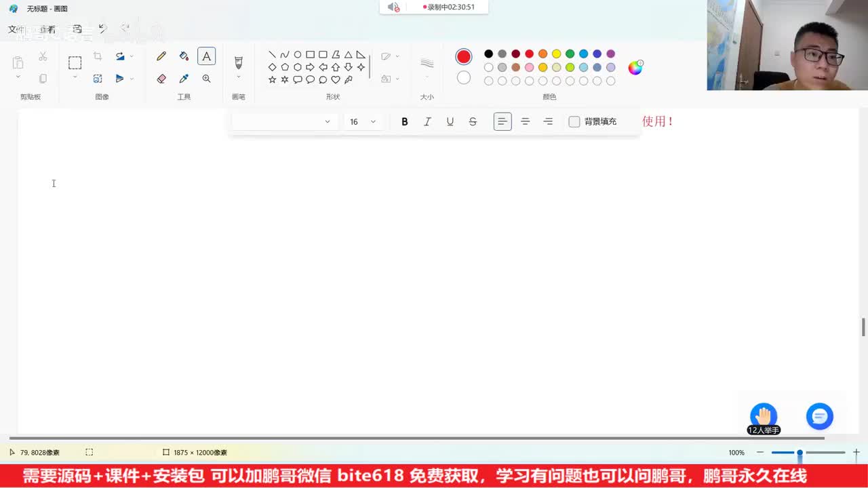Open the shape Fill dropdown
Image resolution: width=868 pixels, height=488 pixels.
[x=390, y=79]
